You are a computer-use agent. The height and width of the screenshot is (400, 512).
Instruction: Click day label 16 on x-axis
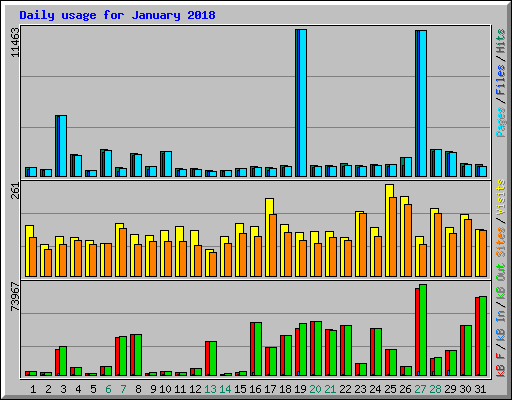[255, 389]
